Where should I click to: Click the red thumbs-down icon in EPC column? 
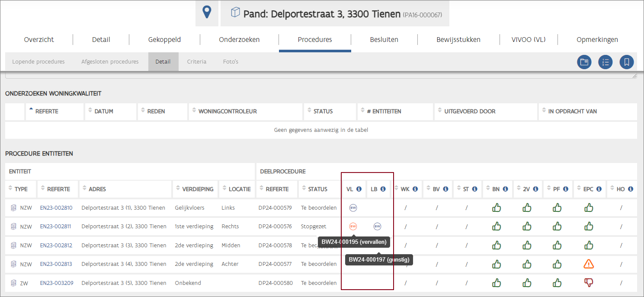tap(589, 283)
